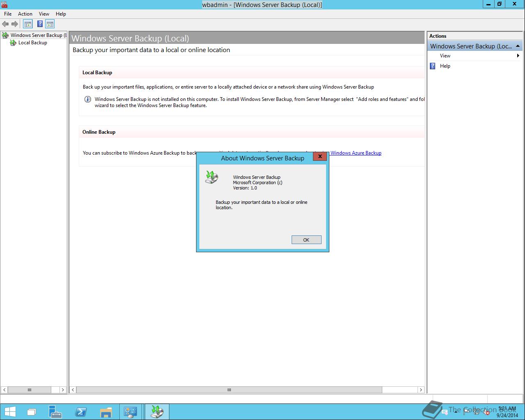
Task: Select Windows Server Backup root tree node
Action: (34, 35)
